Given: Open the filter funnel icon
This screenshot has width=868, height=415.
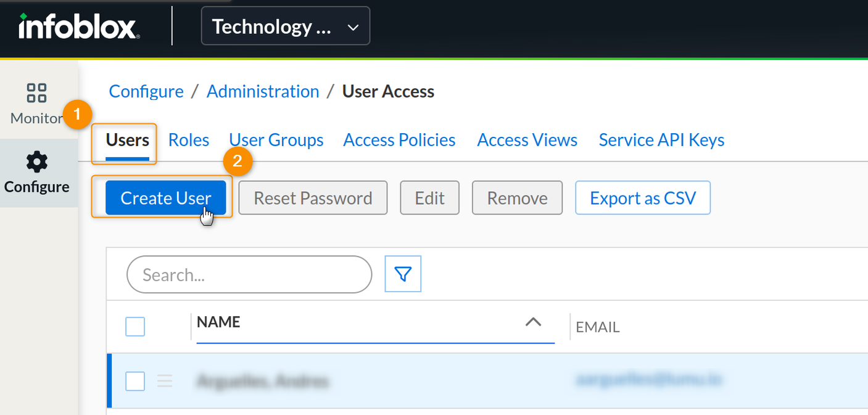Looking at the screenshot, I should (x=403, y=274).
